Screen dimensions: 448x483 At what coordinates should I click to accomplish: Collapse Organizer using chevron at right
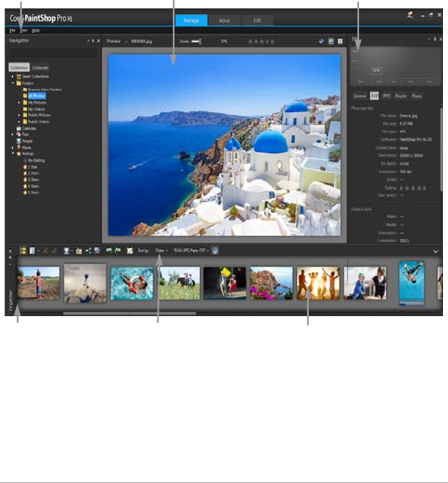[x=435, y=252]
